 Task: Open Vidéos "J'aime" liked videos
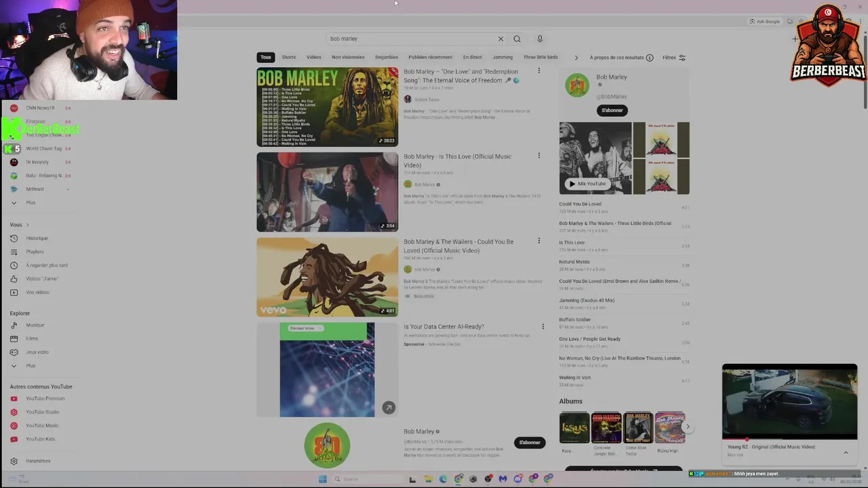pos(42,279)
